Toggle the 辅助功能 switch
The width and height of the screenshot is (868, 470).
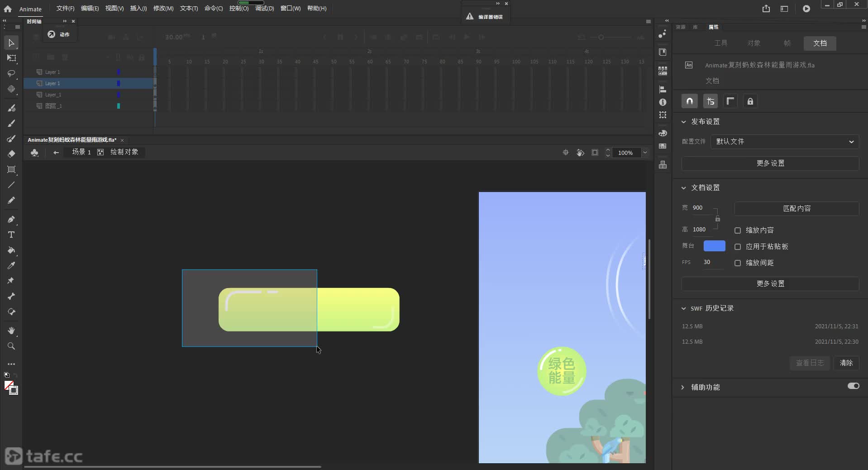(854, 386)
